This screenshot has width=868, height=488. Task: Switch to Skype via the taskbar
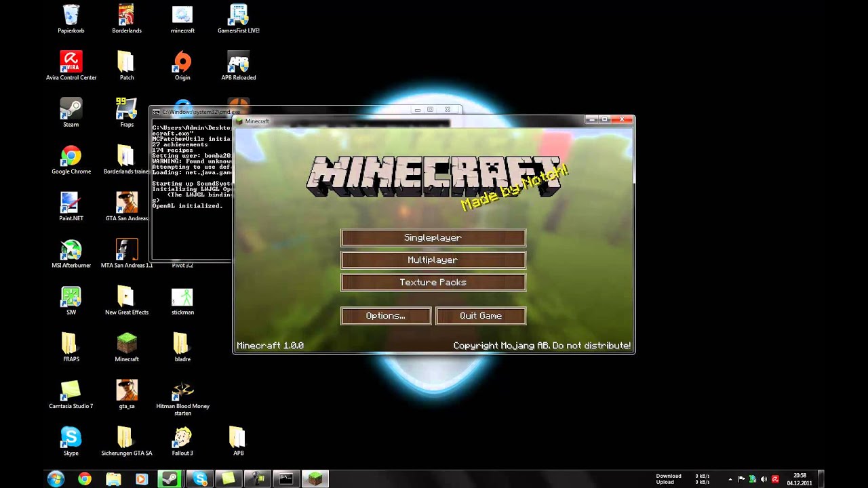click(x=200, y=479)
